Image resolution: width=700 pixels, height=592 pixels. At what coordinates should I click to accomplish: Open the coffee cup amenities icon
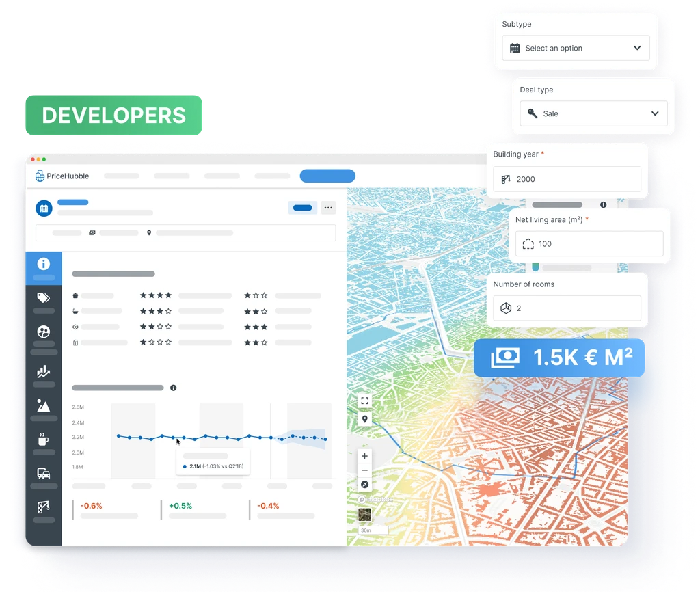tap(44, 439)
